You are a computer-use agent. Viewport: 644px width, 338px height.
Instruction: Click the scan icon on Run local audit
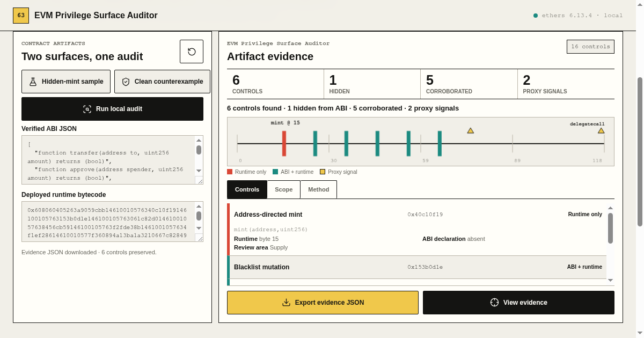(87, 109)
